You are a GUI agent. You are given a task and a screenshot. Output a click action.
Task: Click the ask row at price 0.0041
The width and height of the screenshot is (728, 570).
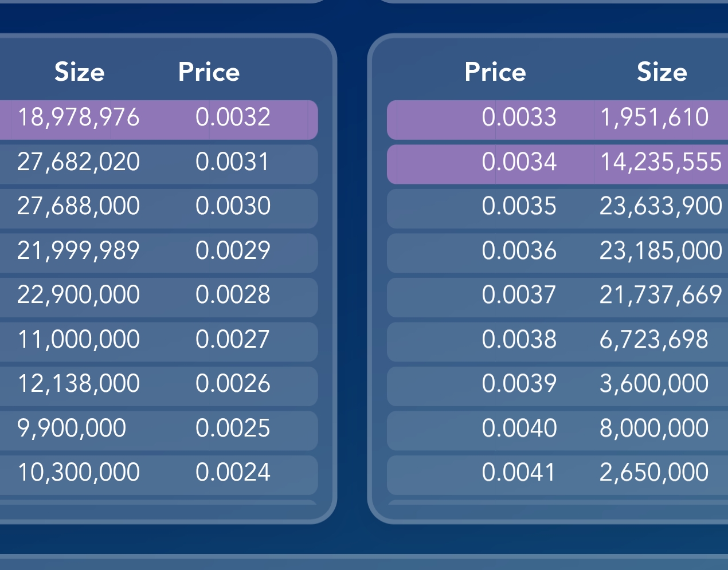pos(557,475)
